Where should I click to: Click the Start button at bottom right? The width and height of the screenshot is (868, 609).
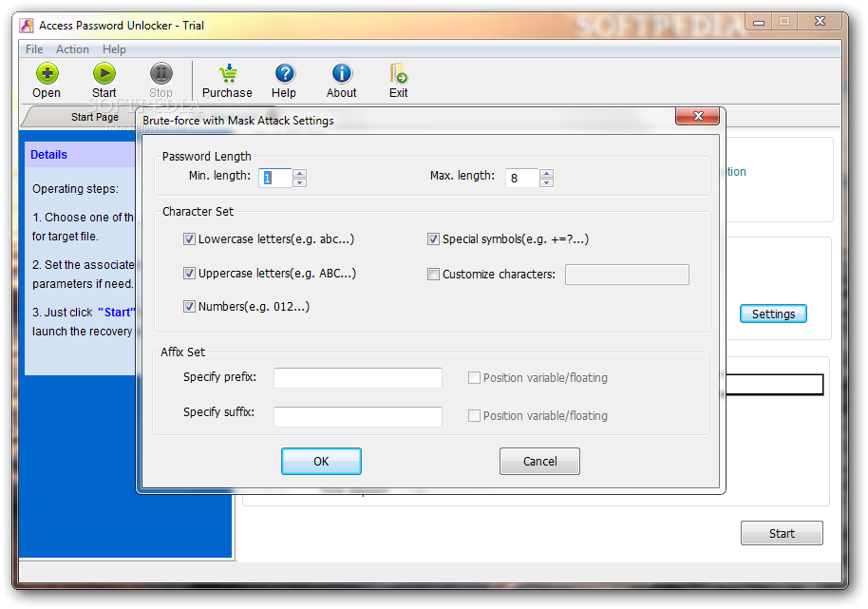pos(782,533)
